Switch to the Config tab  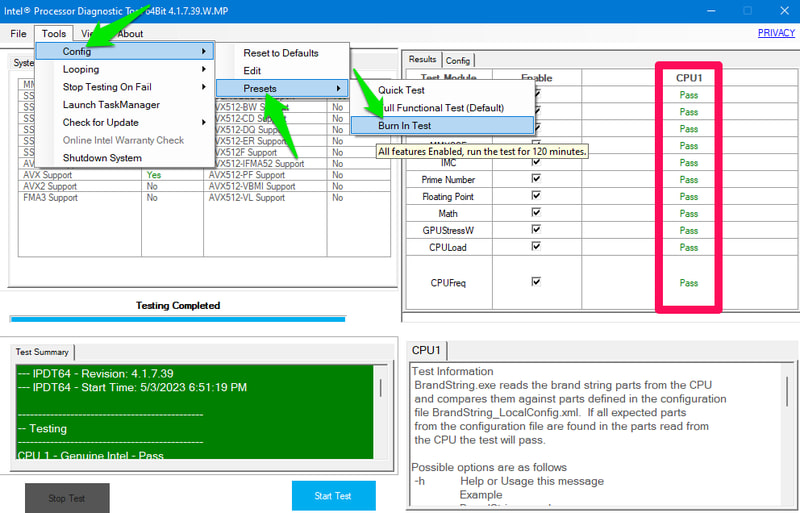point(458,60)
